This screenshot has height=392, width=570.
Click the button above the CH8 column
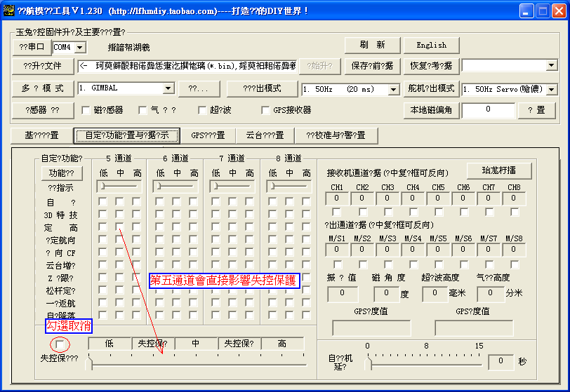(499, 170)
